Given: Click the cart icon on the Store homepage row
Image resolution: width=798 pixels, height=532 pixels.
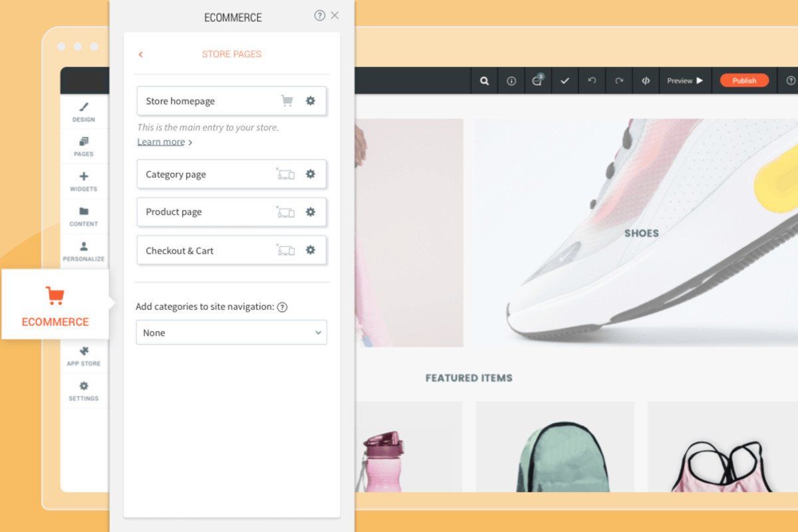Looking at the screenshot, I should pos(287,101).
